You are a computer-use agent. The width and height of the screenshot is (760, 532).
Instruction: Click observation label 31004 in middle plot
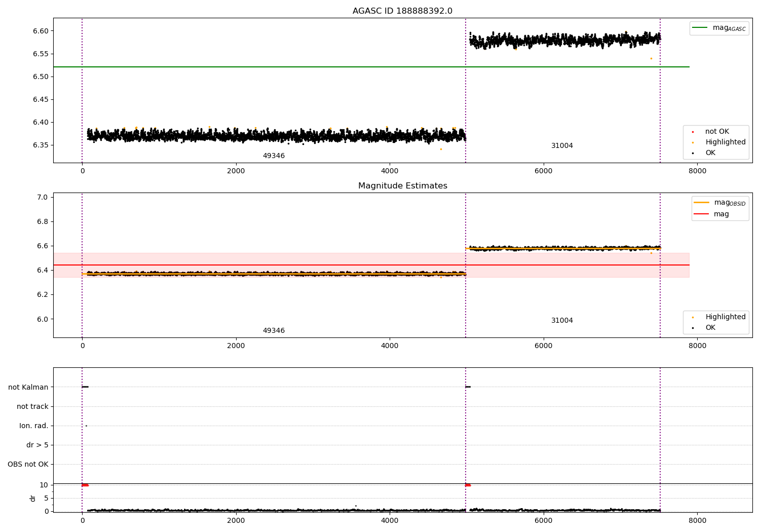pyautogui.click(x=562, y=321)
